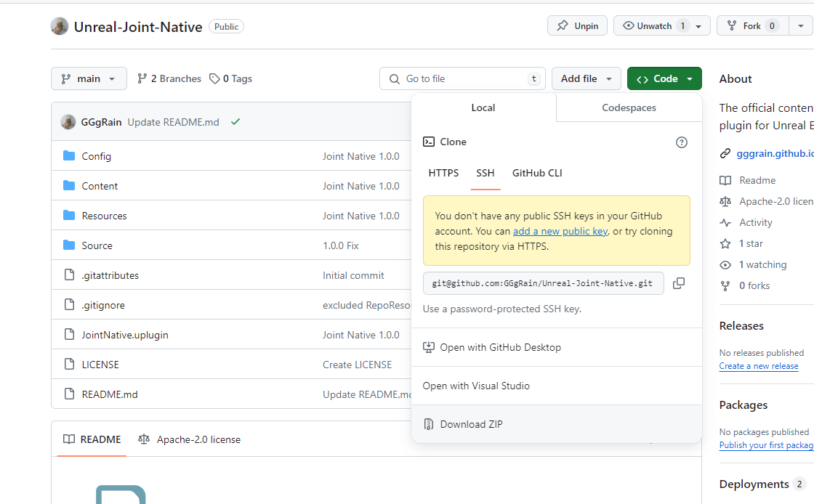Choose Open with GitHub Desktop
This screenshot has height=504, width=814.
pos(500,347)
